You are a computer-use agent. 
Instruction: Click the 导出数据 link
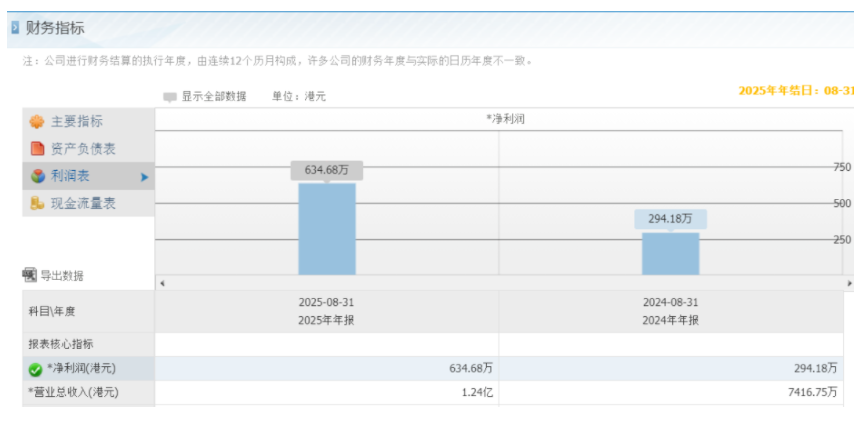(62, 276)
